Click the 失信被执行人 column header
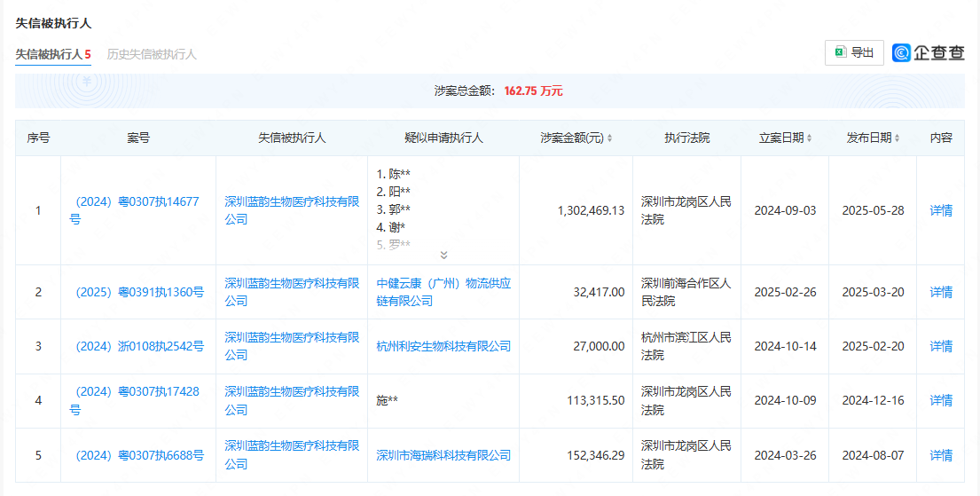This screenshot has height=496, width=980. pyautogui.click(x=292, y=138)
